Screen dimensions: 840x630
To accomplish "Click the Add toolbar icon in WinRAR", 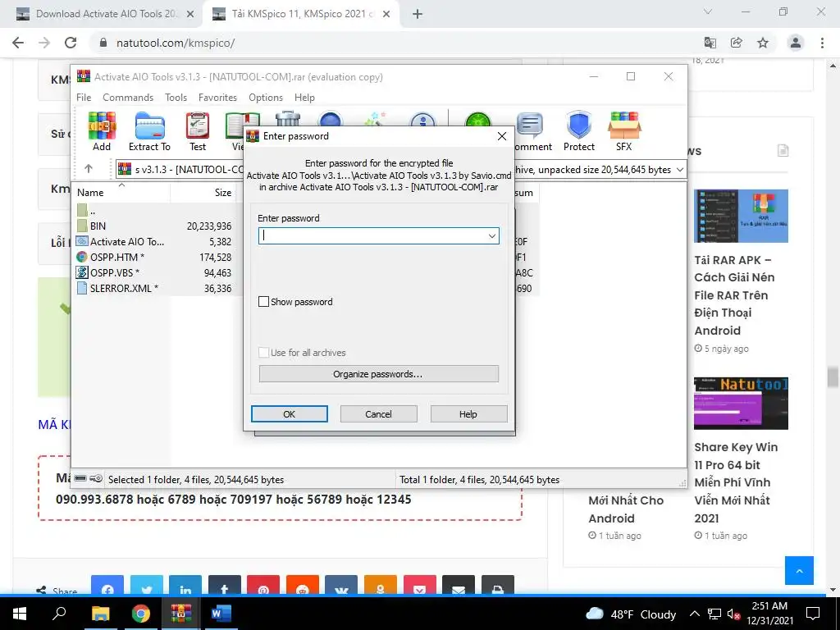I will 102,132.
